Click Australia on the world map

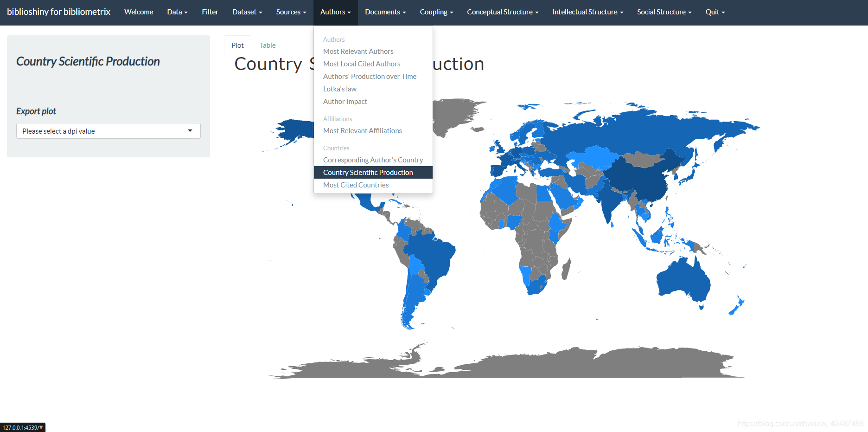[x=684, y=281]
